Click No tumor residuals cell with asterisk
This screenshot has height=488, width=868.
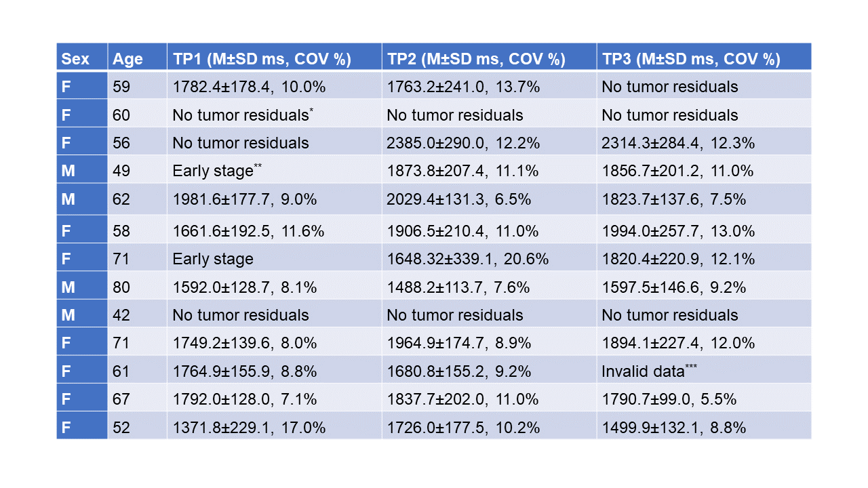[243, 115]
